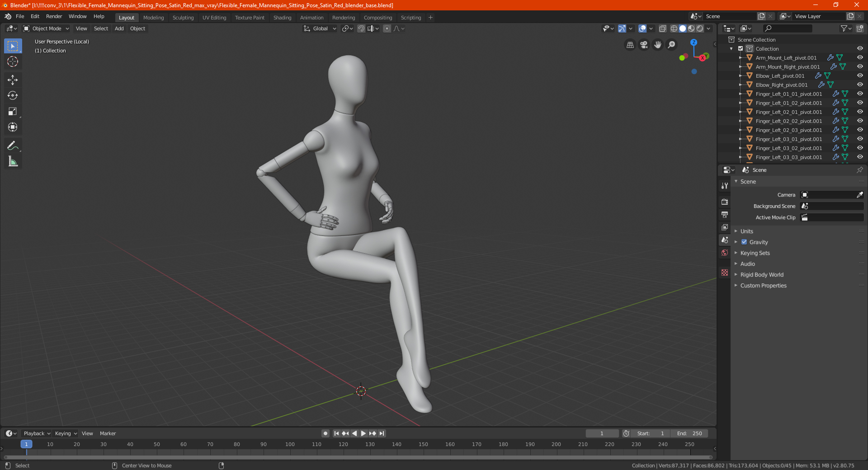Select the Annotate tool
The image size is (868, 470).
pyautogui.click(x=13, y=146)
